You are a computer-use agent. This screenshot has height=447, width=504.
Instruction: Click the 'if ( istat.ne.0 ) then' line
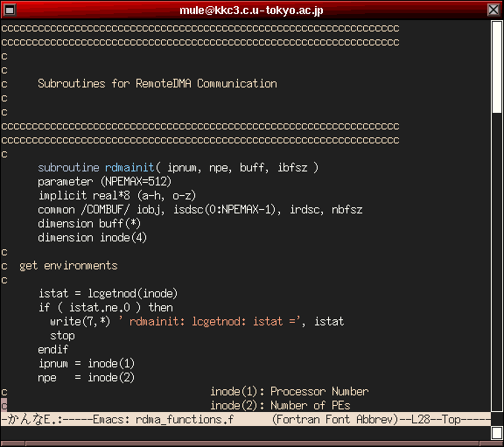pyautogui.click(x=106, y=308)
